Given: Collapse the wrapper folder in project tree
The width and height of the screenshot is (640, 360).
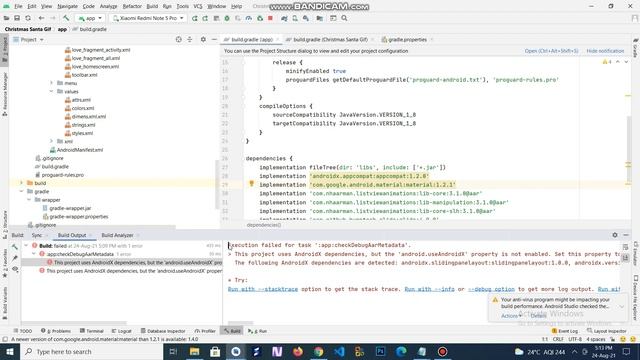Looking at the screenshot, I should pyautogui.click(x=29, y=200).
